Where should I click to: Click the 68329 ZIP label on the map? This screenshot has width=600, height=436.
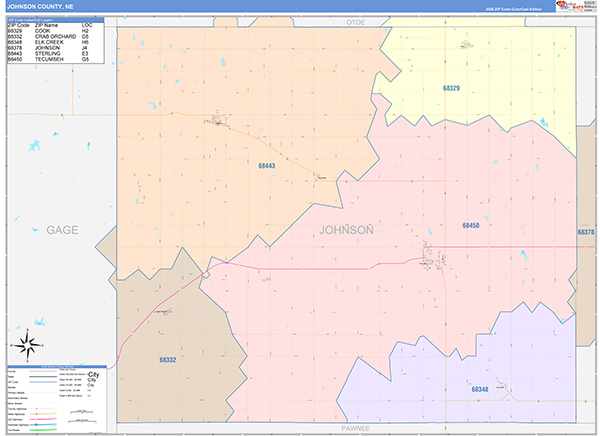(451, 88)
